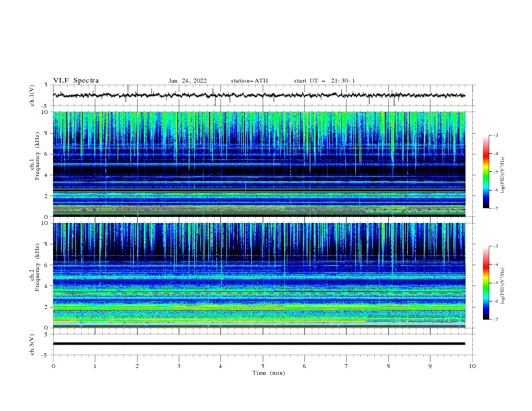The width and height of the screenshot is (532, 411).
Task: Click time axis tick label "0"
Action: pyautogui.click(x=53, y=366)
